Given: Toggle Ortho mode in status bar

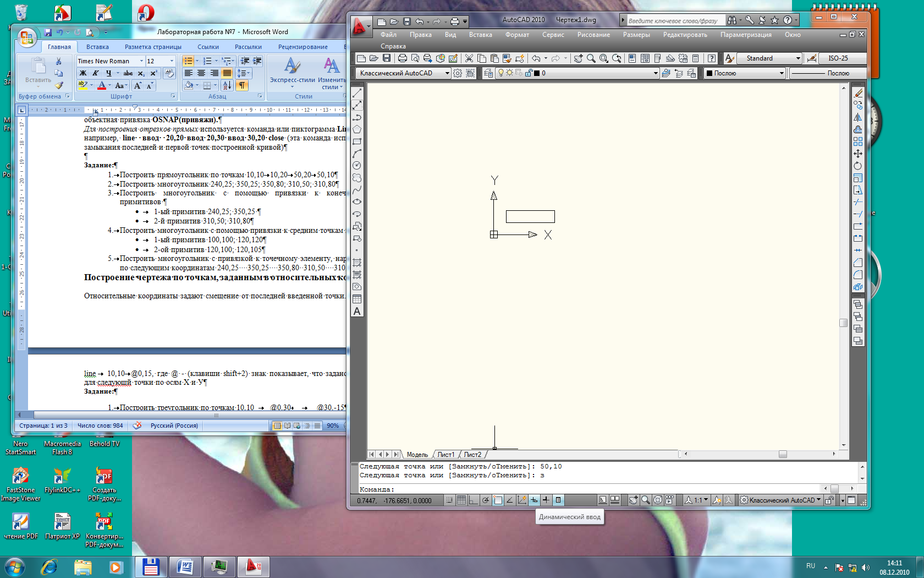Looking at the screenshot, I should tap(474, 500).
